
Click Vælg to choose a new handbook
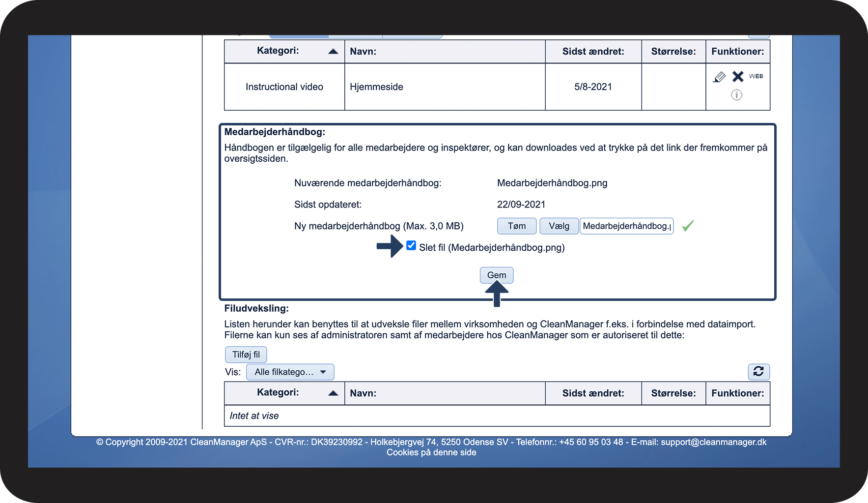click(x=559, y=226)
